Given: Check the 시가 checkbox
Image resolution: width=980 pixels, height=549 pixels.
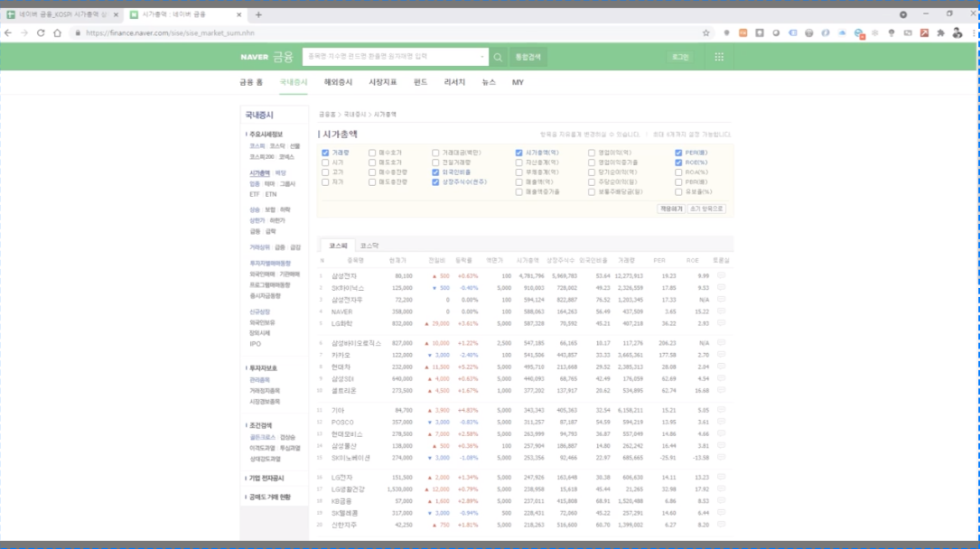Looking at the screenshot, I should point(325,163).
